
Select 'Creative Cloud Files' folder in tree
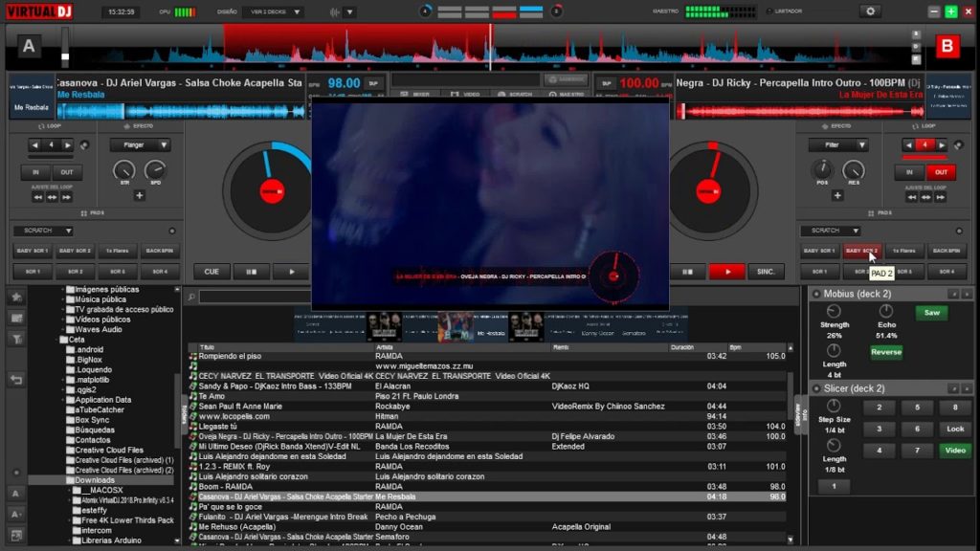109,451
